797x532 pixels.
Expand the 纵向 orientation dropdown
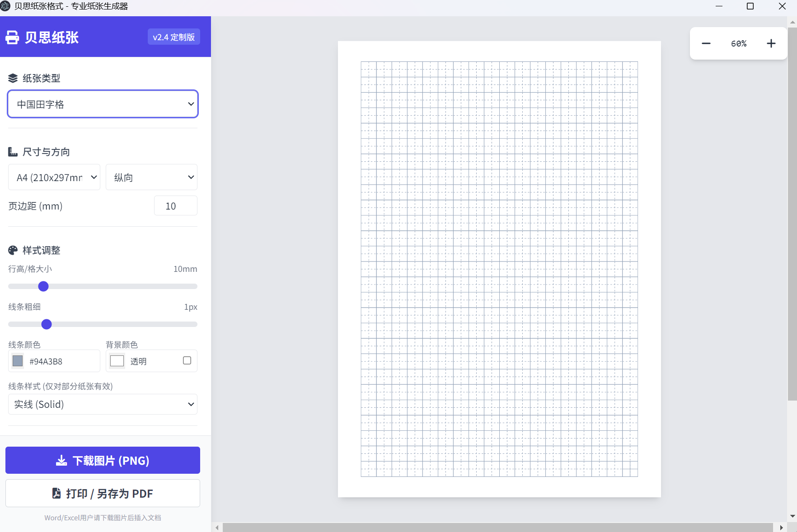pyautogui.click(x=151, y=177)
